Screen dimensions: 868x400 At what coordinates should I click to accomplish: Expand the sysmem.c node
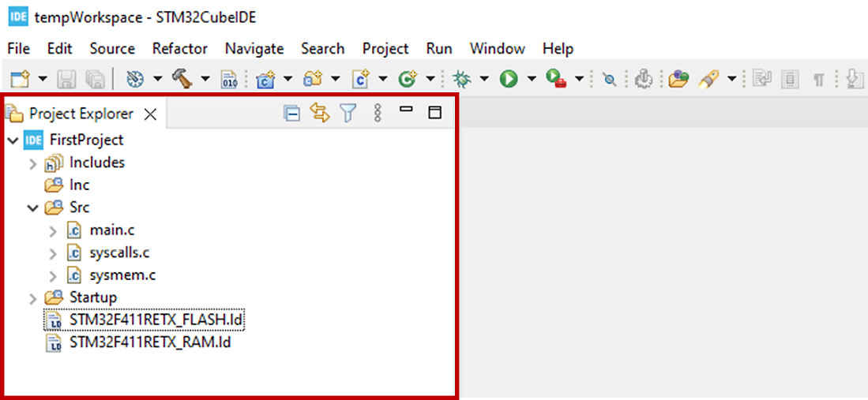[x=53, y=276]
